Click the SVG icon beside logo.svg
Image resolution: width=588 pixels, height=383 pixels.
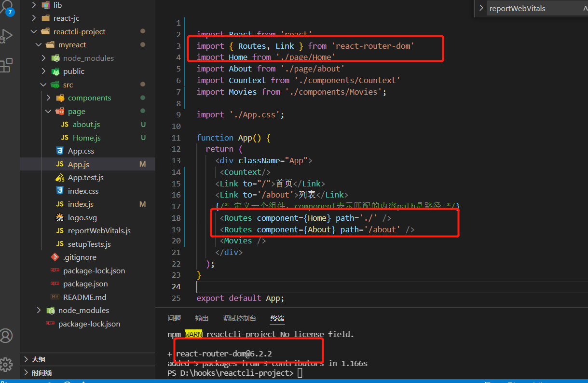click(x=60, y=217)
